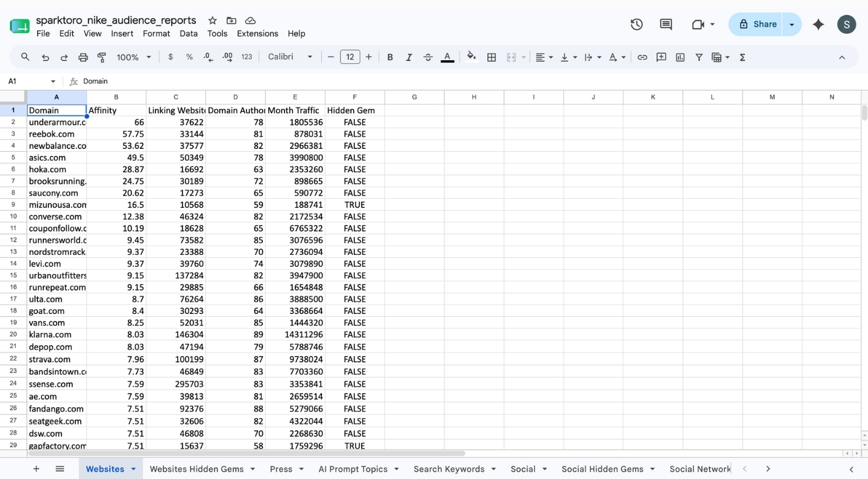Viewport: 868px width, 479px height.
Task: Open the Extensions menu
Action: click(x=257, y=34)
